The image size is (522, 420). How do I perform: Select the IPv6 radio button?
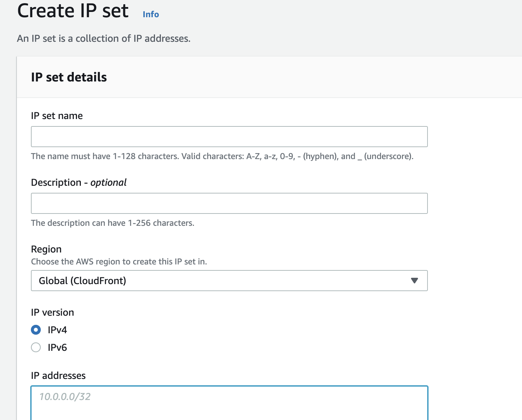pos(36,348)
